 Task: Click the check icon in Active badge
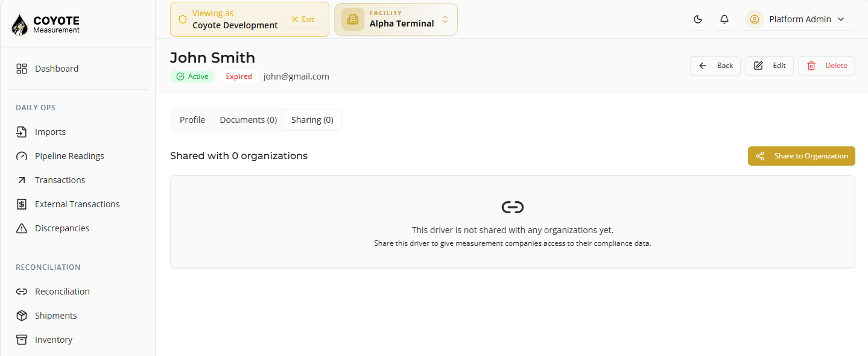click(180, 77)
